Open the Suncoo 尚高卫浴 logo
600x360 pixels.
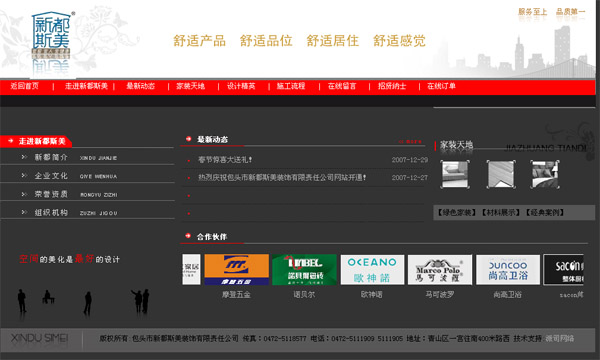[508, 270]
